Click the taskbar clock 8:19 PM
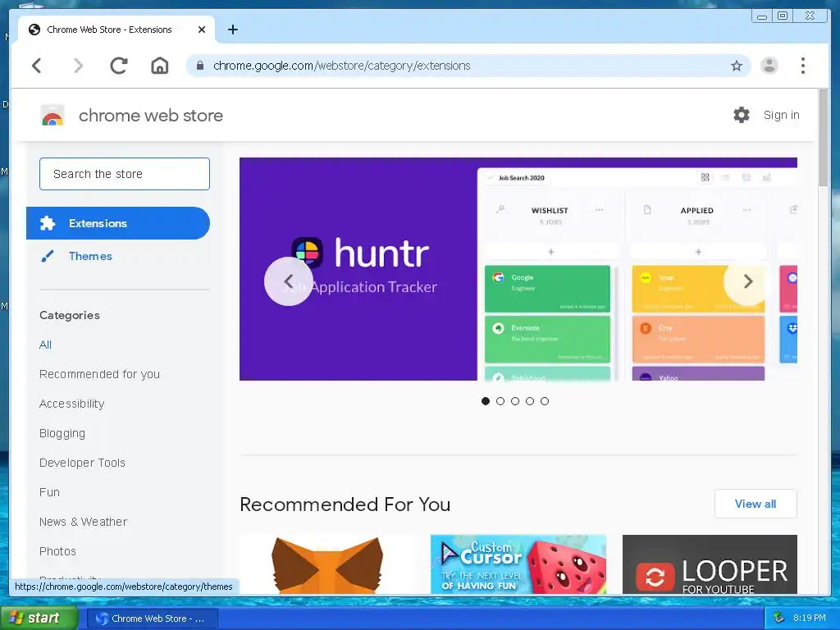The height and width of the screenshot is (630, 840). (x=810, y=618)
